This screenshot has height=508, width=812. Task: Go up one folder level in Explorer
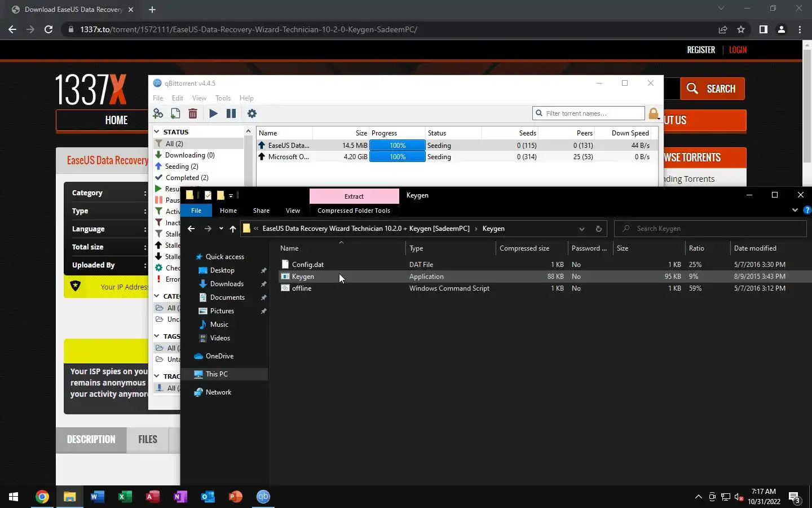click(x=233, y=229)
